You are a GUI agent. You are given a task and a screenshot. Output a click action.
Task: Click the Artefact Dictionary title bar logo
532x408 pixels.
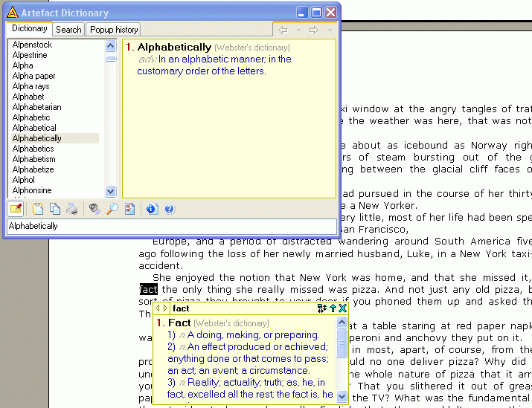pos(13,13)
